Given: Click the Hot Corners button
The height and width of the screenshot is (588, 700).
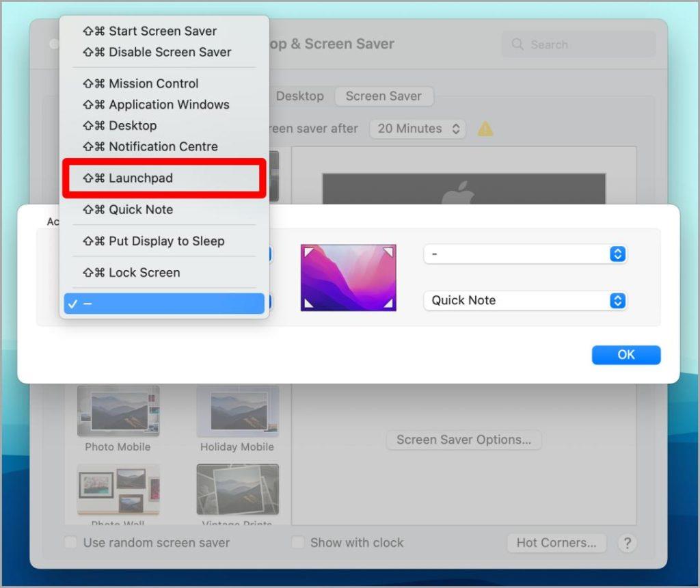Looking at the screenshot, I should (x=556, y=543).
